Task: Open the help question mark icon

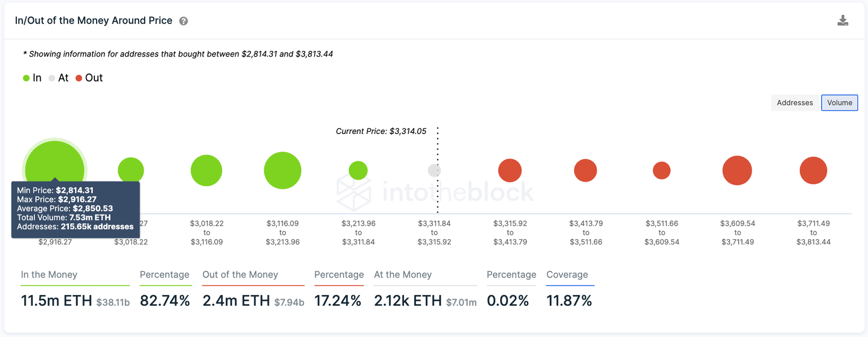Action: click(184, 21)
